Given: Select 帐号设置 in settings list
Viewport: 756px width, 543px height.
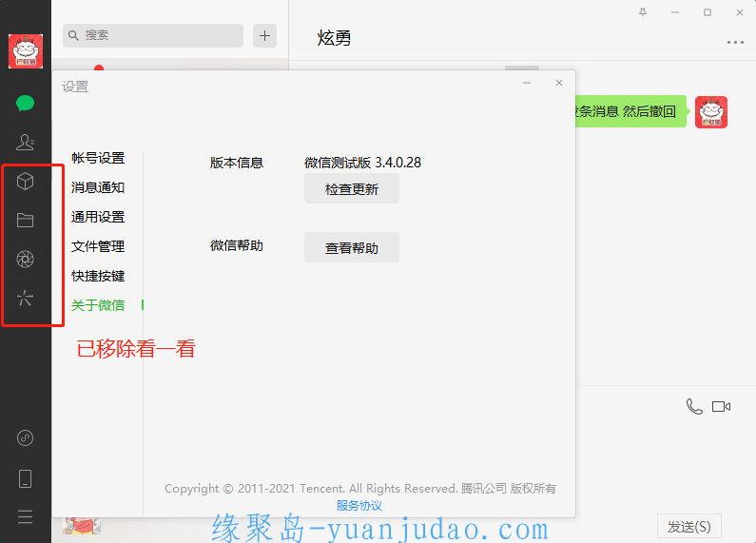Looking at the screenshot, I should coord(98,158).
